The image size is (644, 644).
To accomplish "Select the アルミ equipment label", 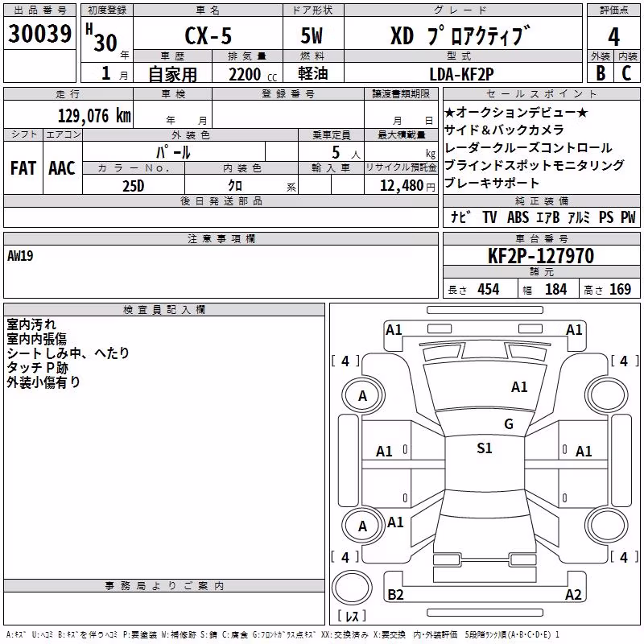I will pos(579,217).
